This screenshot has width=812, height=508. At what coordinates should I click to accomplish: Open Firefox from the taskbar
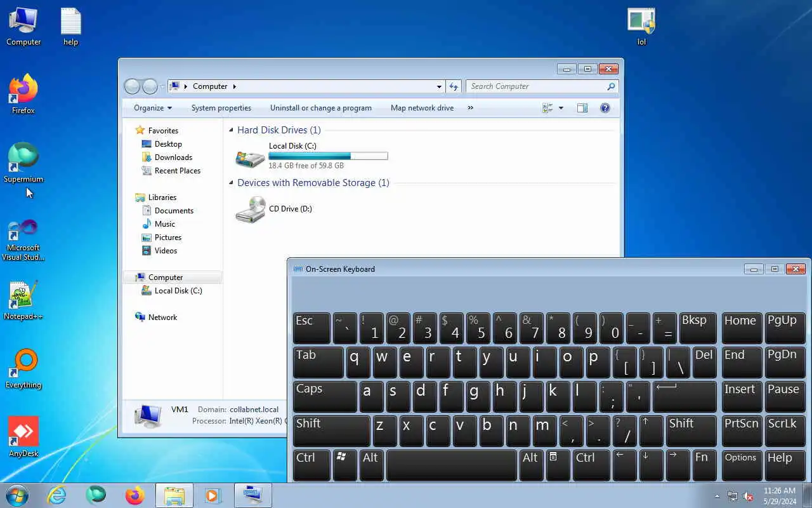click(134, 495)
